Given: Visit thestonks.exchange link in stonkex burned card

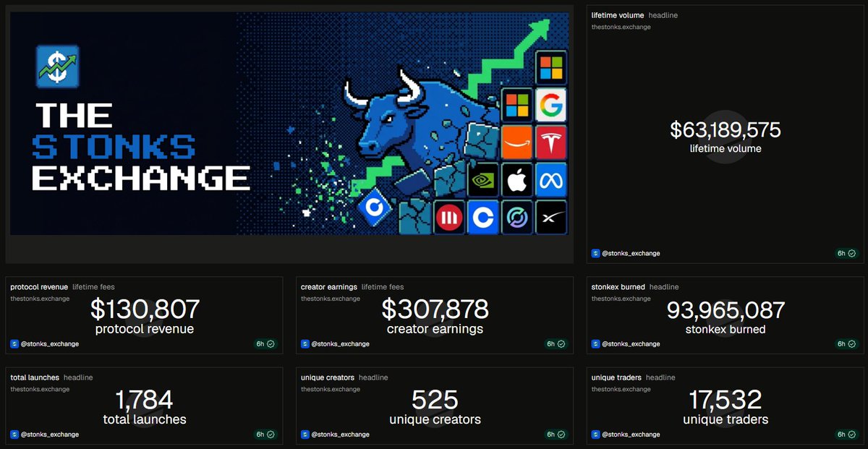Looking at the screenshot, I should tap(621, 299).
